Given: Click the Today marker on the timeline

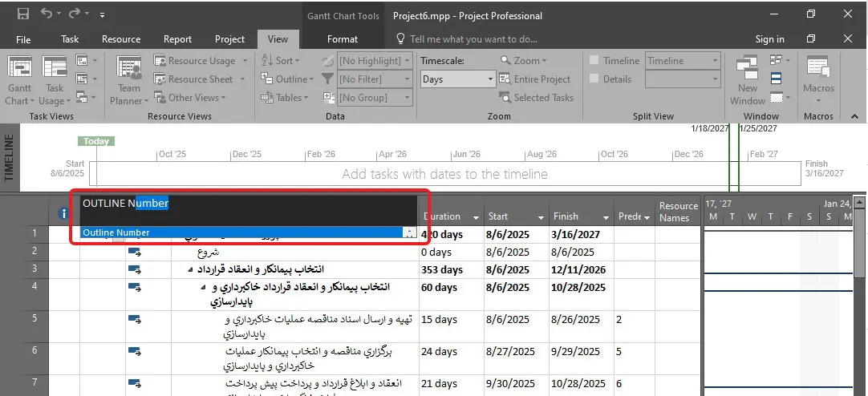Looking at the screenshot, I should 96,141.
